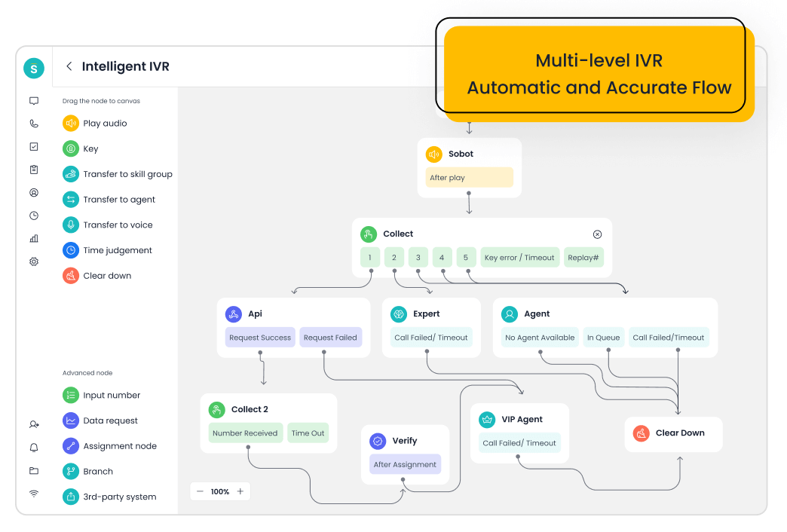Viewport: 787px width, 532px height.
Task: Click the Transfer to skill group node icon
Action: pos(69,173)
